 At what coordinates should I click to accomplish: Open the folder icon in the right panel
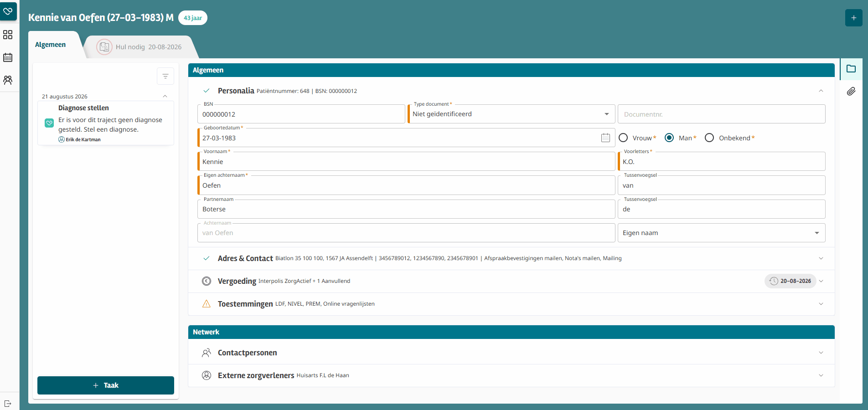pos(851,69)
